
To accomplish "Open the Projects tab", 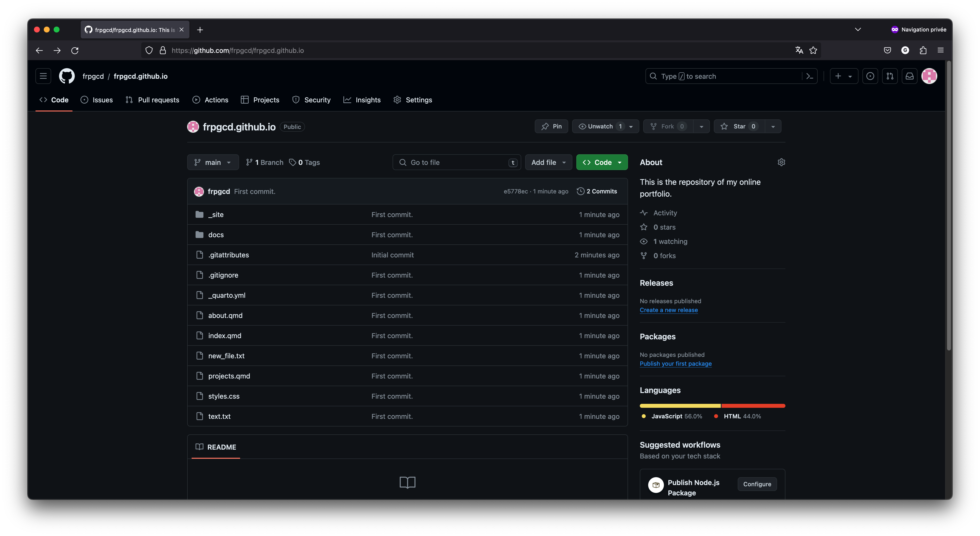I will (260, 100).
